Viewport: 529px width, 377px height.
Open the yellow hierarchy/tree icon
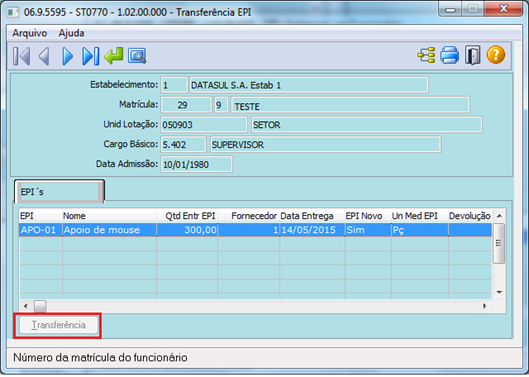426,55
